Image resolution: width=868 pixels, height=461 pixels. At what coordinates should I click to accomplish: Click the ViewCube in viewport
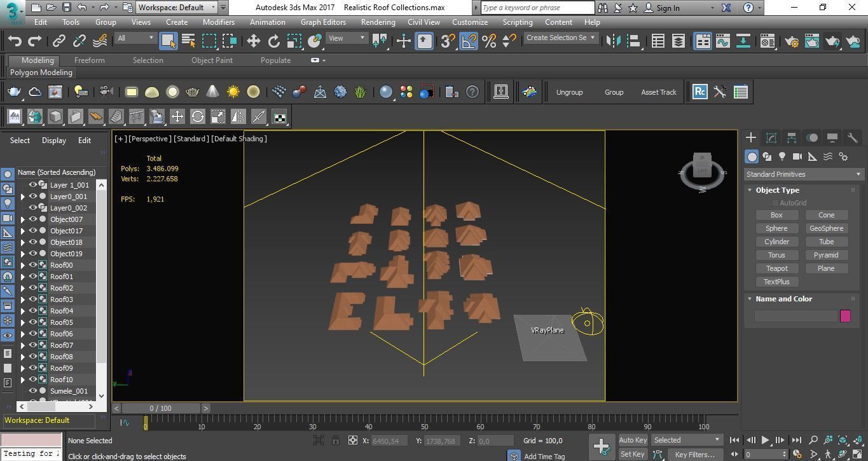tap(702, 170)
